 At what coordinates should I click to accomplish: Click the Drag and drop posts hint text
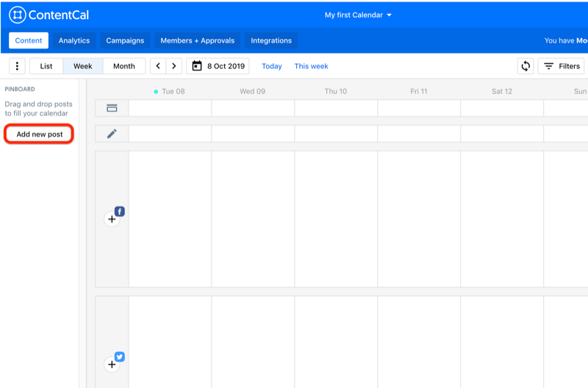[38, 109]
